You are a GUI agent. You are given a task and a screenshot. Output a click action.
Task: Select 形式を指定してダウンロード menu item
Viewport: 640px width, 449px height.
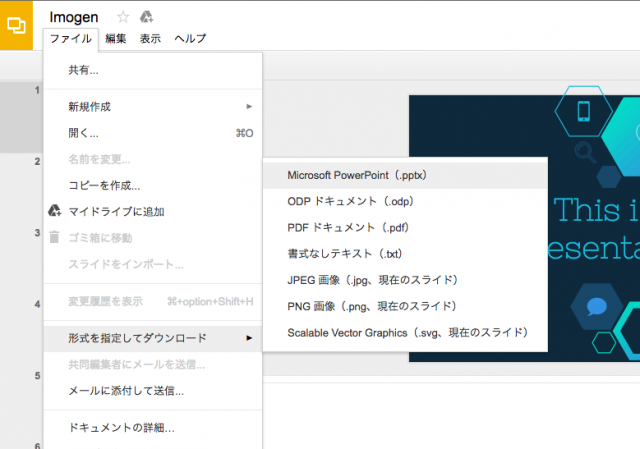(153, 338)
